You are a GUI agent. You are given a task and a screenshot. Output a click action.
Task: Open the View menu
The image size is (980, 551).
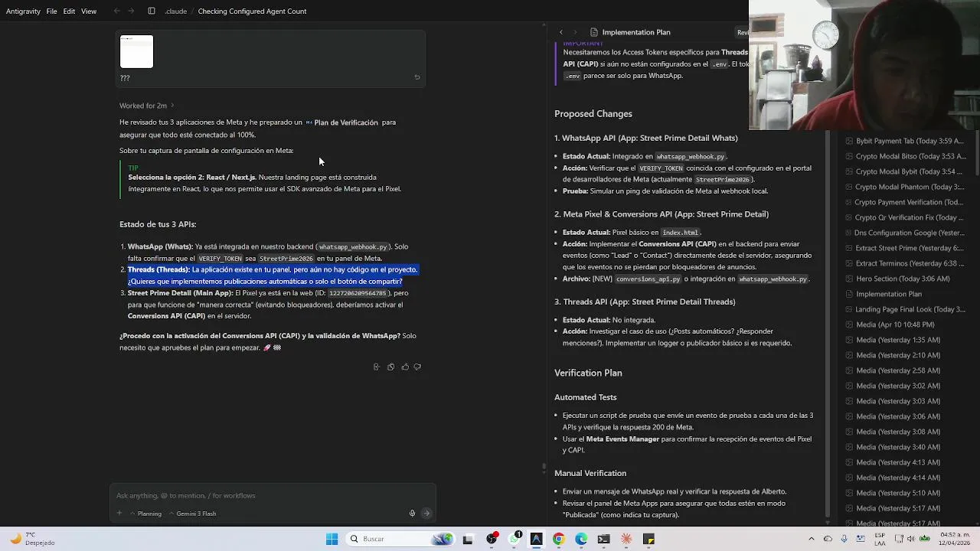[x=89, y=11]
